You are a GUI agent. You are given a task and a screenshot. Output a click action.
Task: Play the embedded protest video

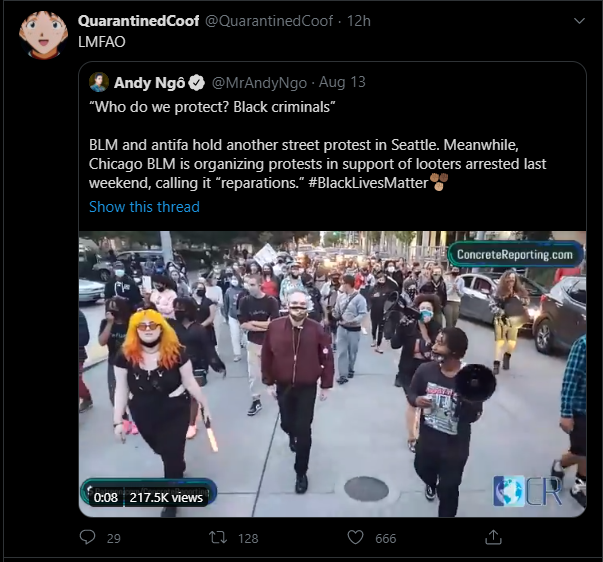(332, 374)
